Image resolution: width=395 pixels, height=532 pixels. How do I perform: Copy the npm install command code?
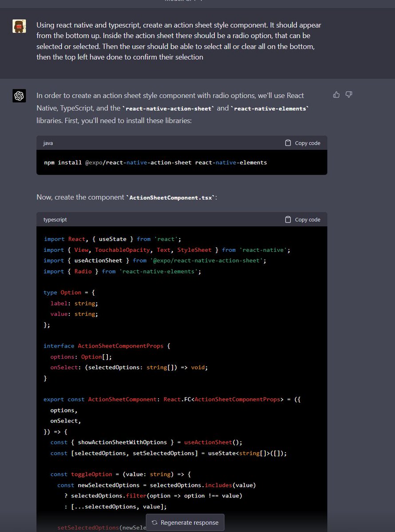302,143
